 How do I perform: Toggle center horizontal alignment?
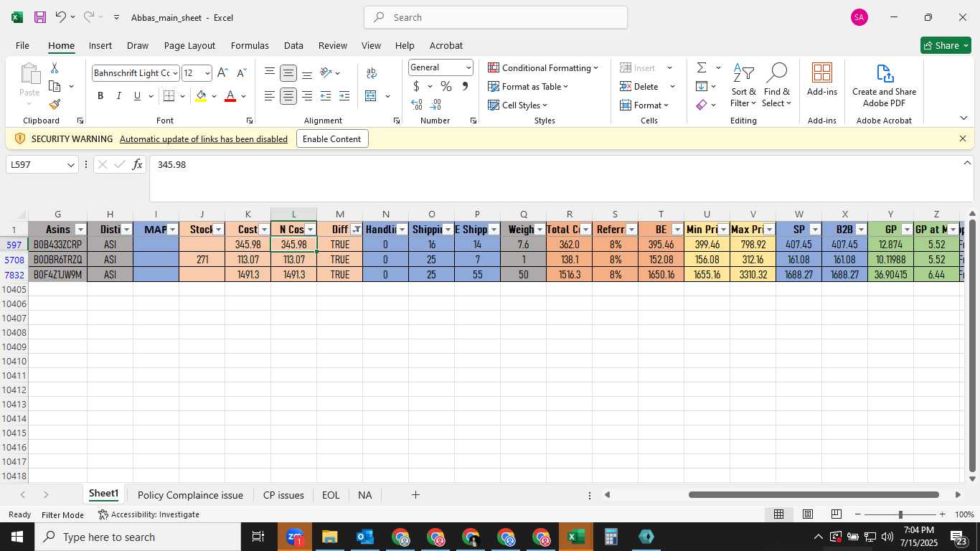(288, 96)
